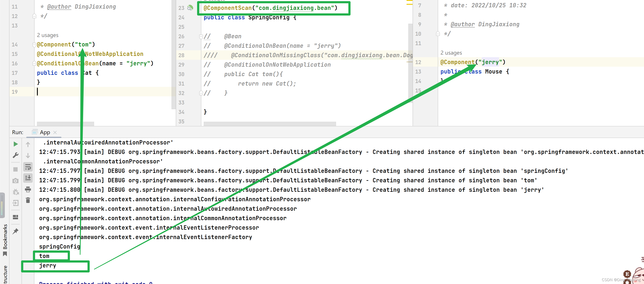This screenshot has height=284, width=644.
Task: Stop the process with the square stop icon
Action: click(15, 169)
